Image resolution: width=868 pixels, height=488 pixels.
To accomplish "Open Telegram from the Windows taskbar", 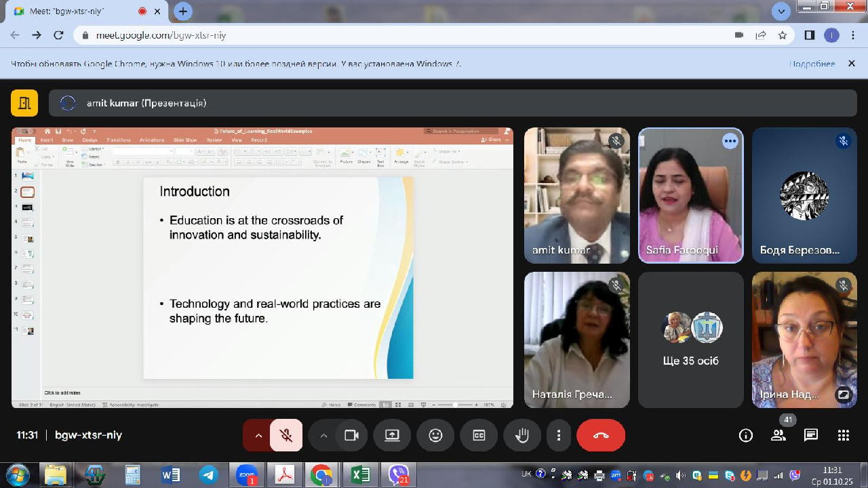I will (208, 474).
